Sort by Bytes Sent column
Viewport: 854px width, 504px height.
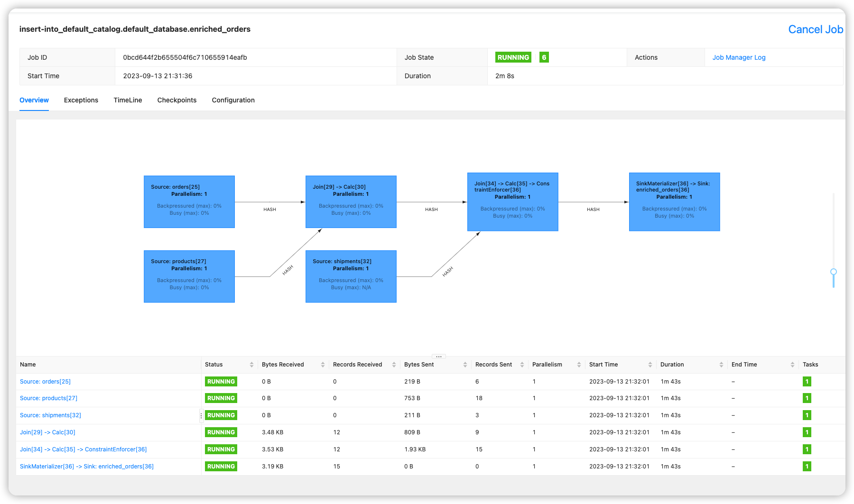coord(465,365)
